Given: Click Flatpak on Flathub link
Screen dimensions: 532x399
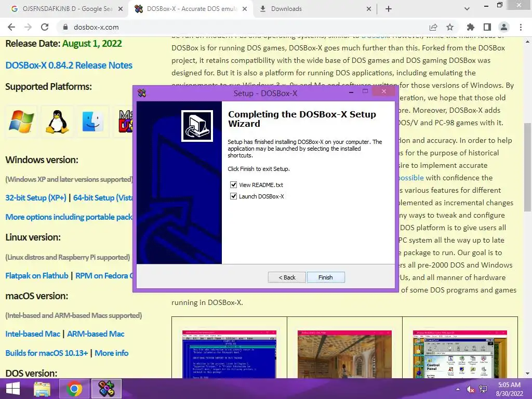Looking at the screenshot, I should click(37, 276).
